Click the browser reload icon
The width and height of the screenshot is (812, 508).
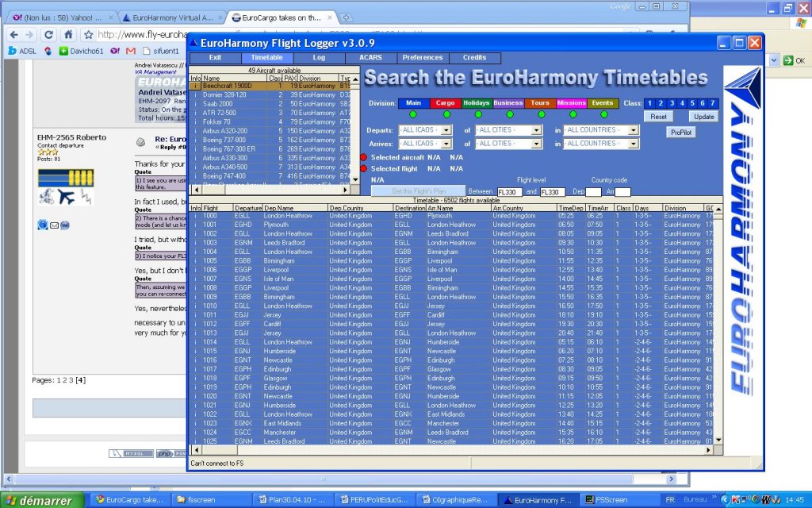[48, 35]
